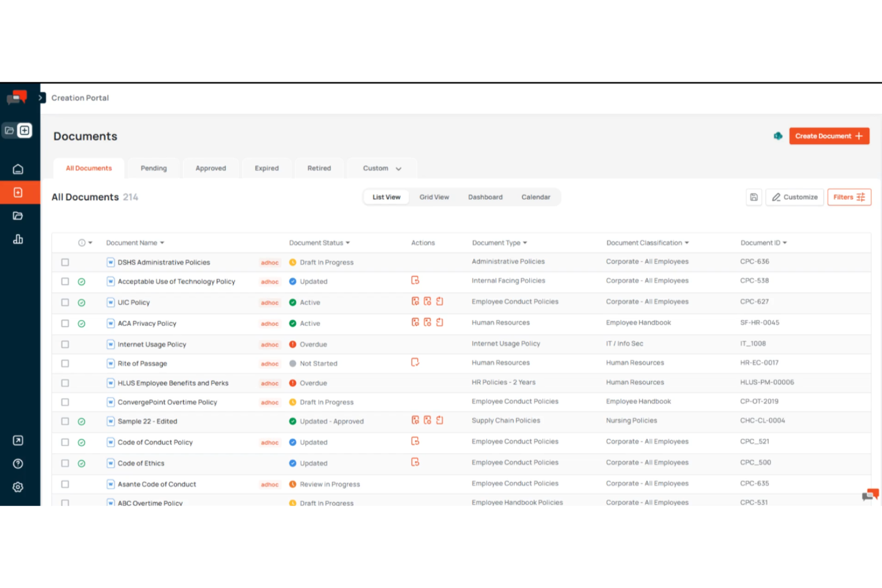
Task: Open the Calendar view
Action: 535,197
